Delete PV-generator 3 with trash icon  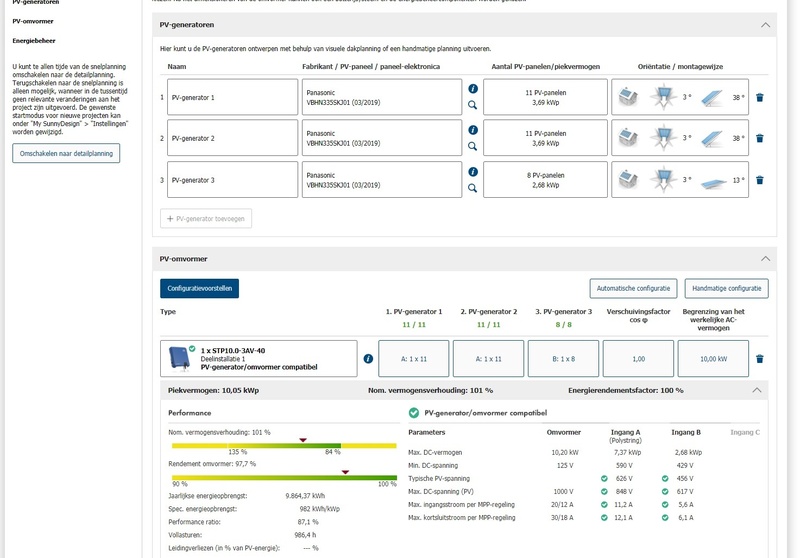760,180
